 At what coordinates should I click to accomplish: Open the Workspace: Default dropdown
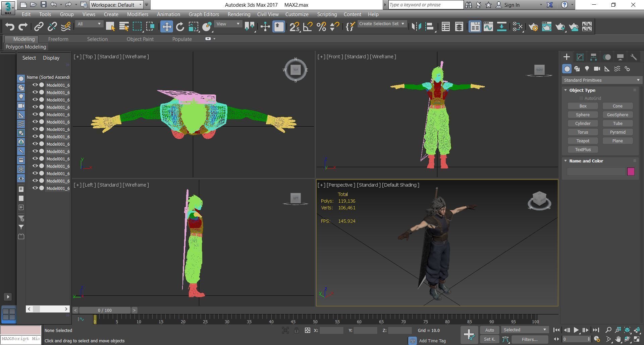116,5
